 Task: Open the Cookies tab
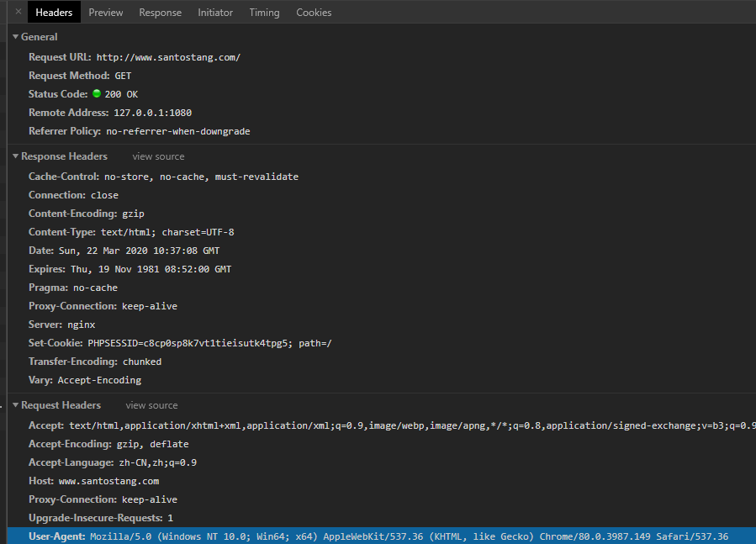pos(314,13)
